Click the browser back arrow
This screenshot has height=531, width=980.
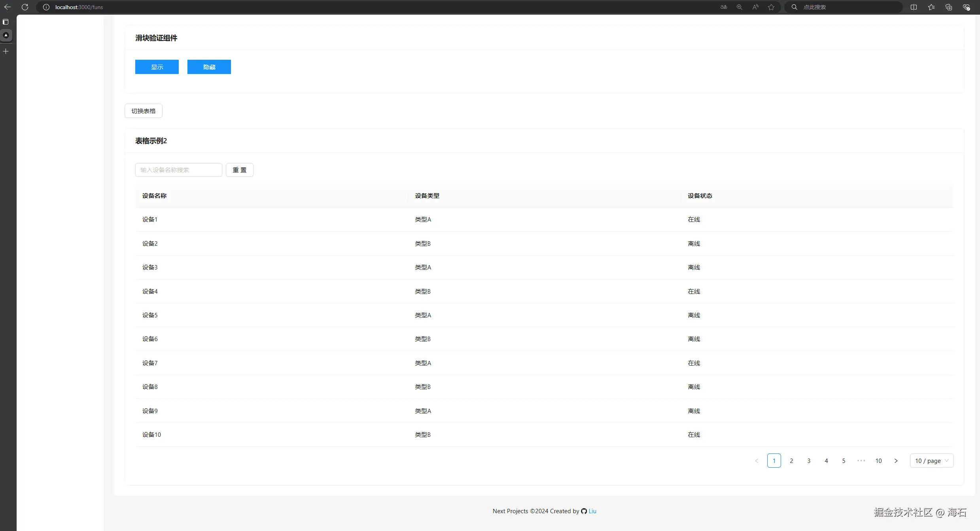coord(7,7)
